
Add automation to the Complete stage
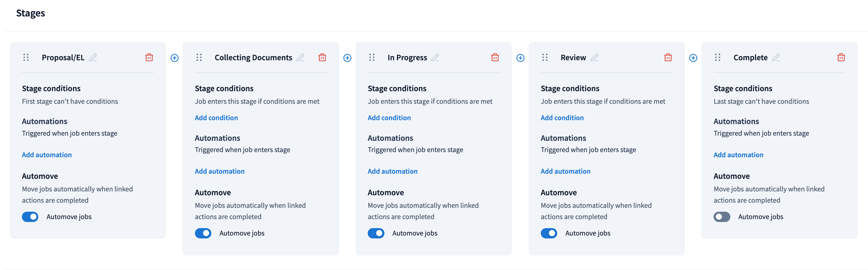click(738, 155)
